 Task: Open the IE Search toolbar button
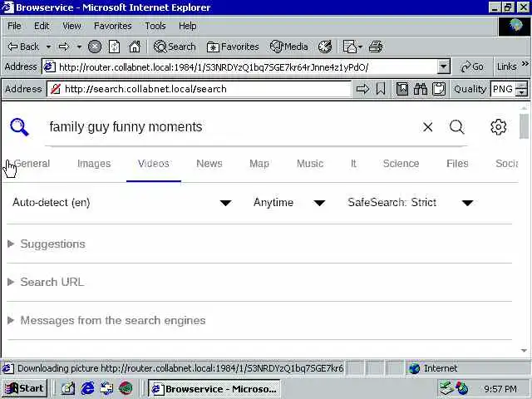175,47
